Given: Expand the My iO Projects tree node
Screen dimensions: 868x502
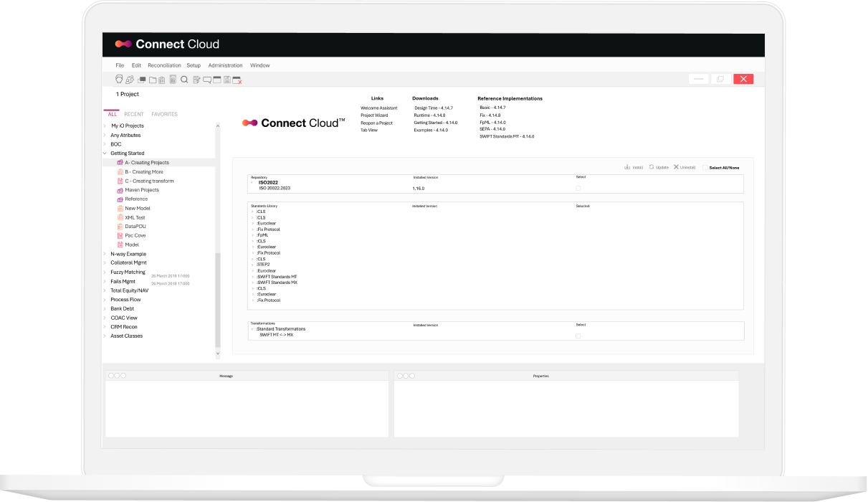Looking at the screenshot, I should (x=105, y=126).
